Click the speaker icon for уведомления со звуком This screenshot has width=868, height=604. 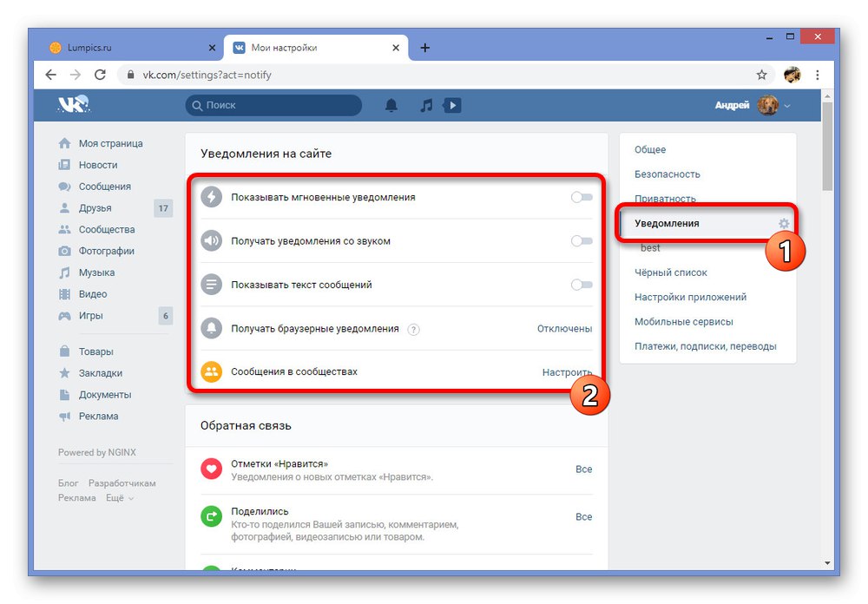point(211,241)
